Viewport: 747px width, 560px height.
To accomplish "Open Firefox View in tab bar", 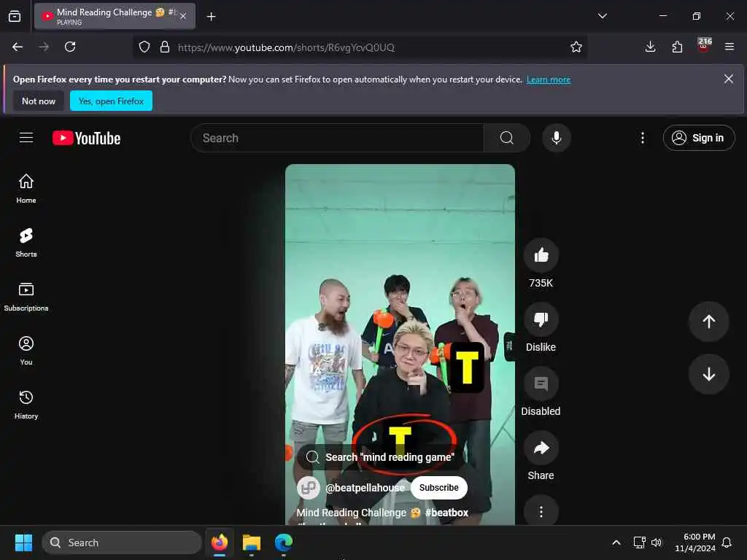I will coord(15,16).
